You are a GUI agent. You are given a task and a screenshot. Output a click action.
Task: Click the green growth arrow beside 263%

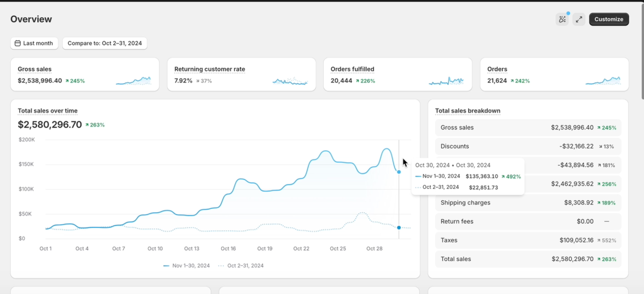click(87, 125)
